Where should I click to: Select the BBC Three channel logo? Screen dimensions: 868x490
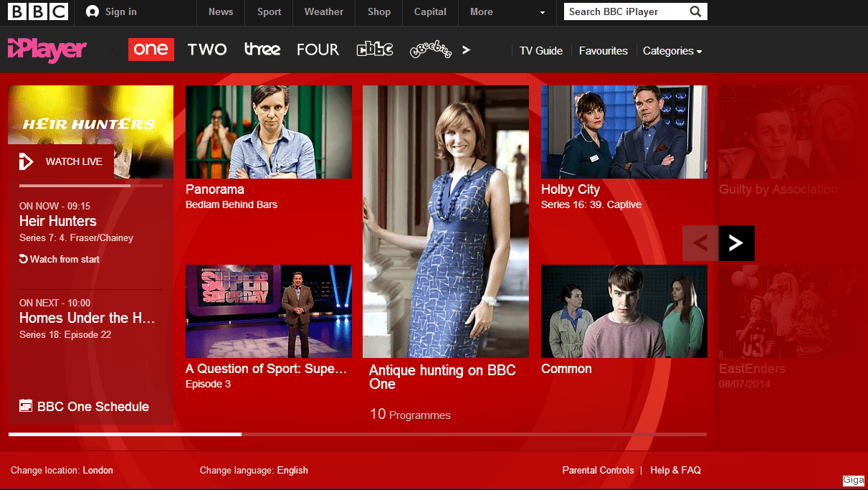click(262, 50)
